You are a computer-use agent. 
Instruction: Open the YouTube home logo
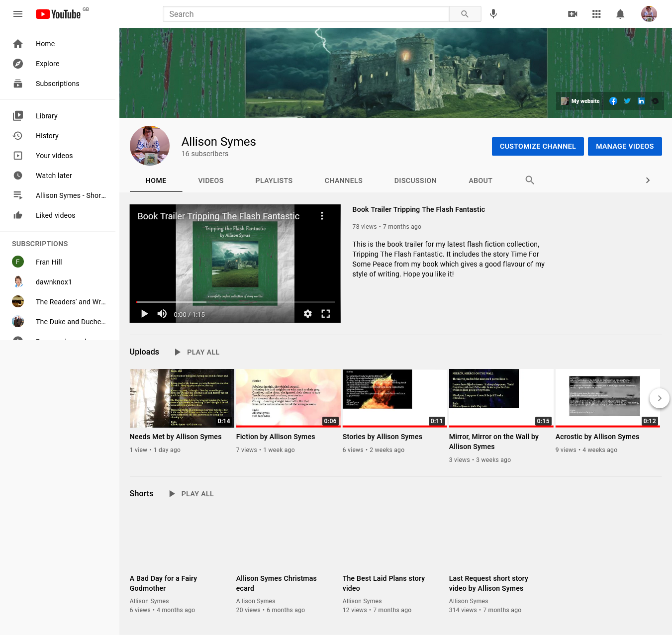[58, 14]
